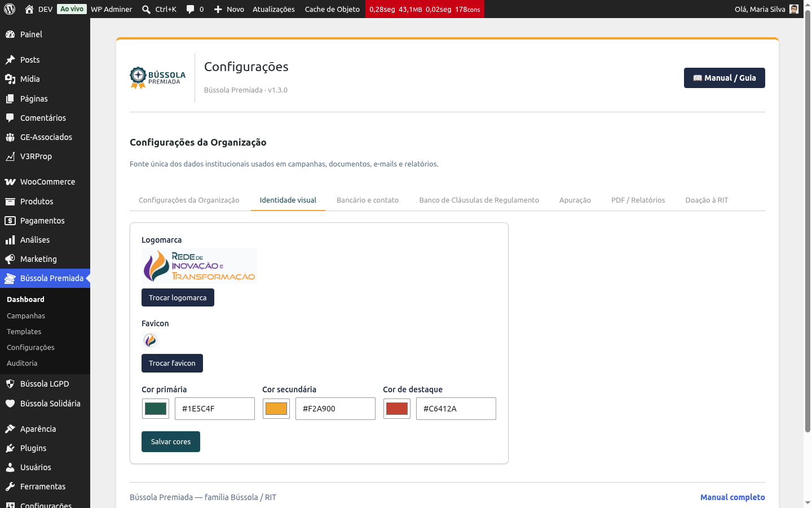
Task: Open the Cor de destaque red swatch
Action: (397, 409)
